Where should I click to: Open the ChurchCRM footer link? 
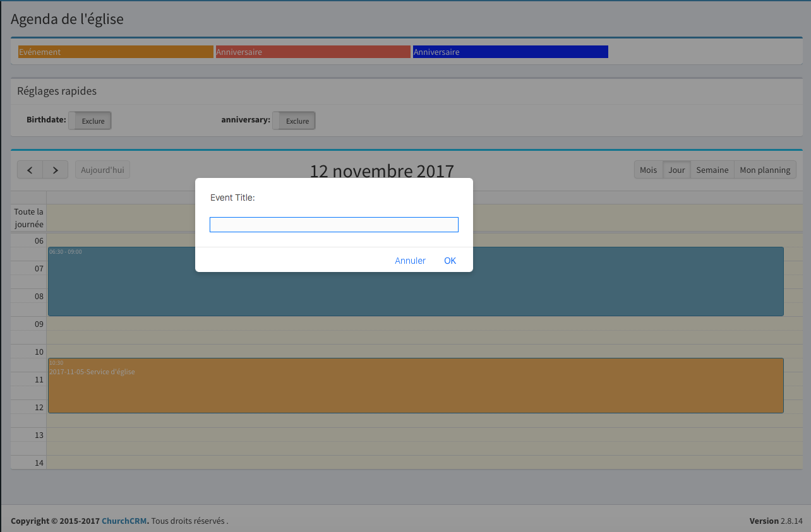pyautogui.click(x=124, y=521)
